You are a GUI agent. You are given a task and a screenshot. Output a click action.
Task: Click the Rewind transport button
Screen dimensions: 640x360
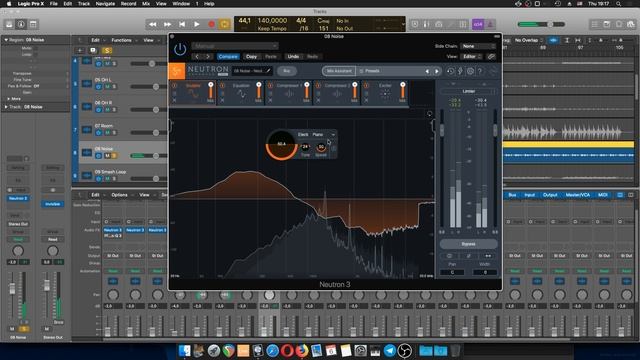click(x=153, y=24)
